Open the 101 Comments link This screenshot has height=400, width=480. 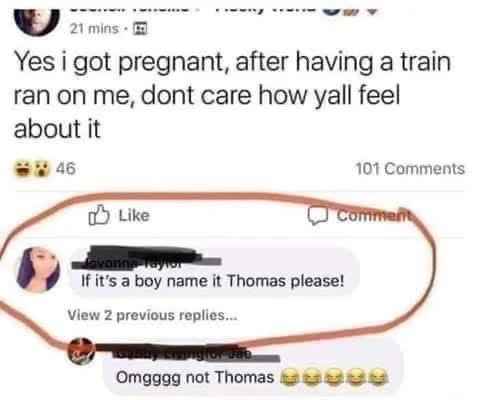pyautogui.click(x=410, y=169)
